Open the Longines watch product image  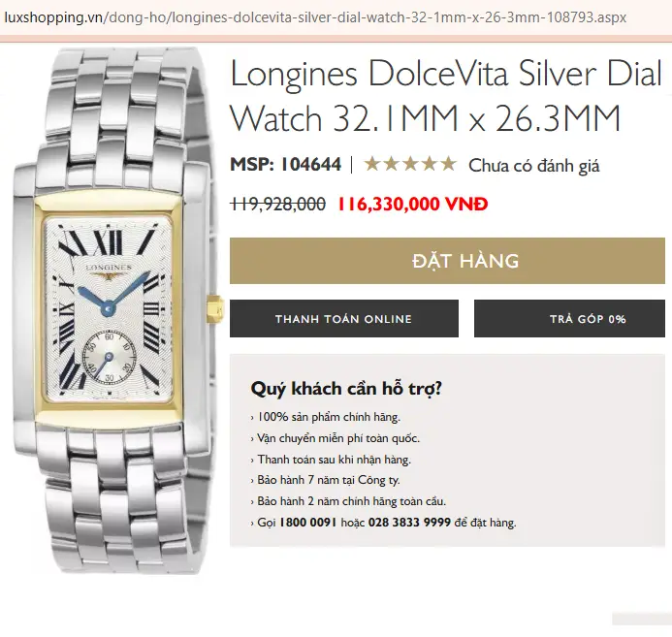coord(114,310)
